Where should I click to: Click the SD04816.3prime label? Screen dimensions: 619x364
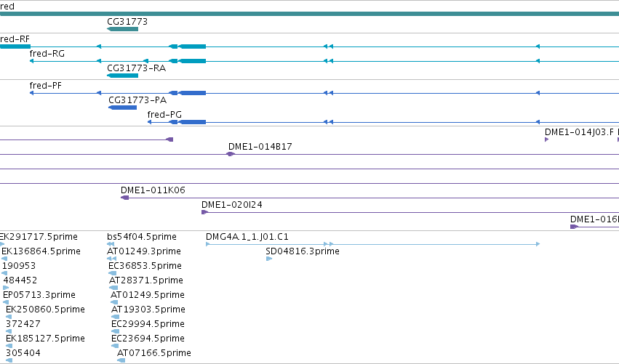303,251
